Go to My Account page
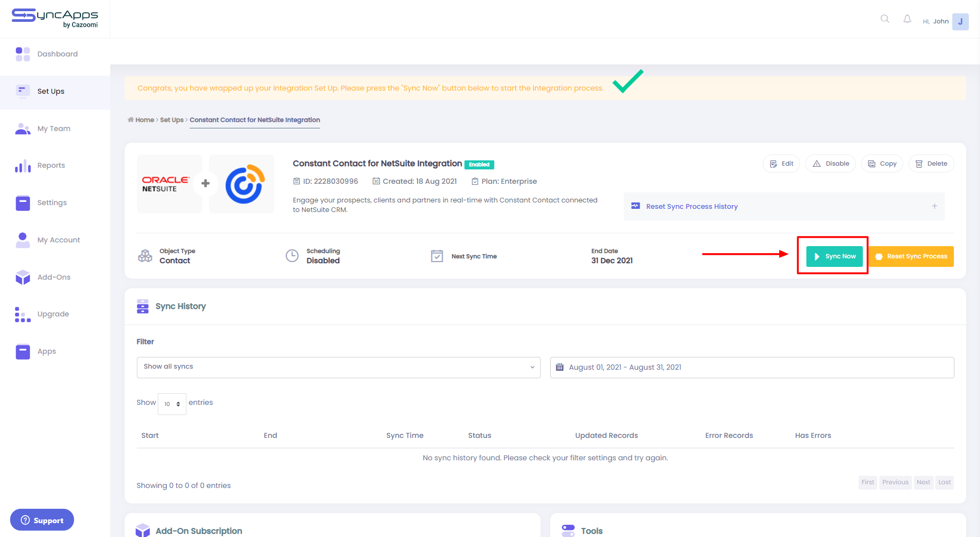980x537 pixels. click(55, 240)
